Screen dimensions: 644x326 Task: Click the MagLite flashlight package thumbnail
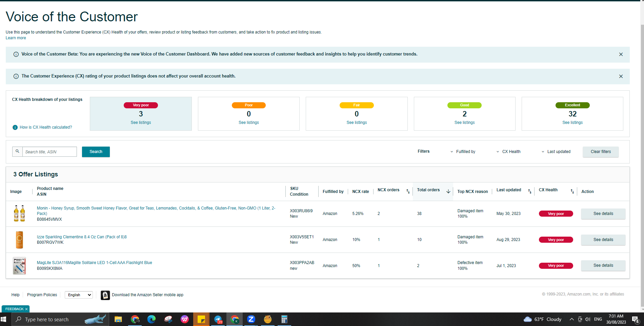19,266
